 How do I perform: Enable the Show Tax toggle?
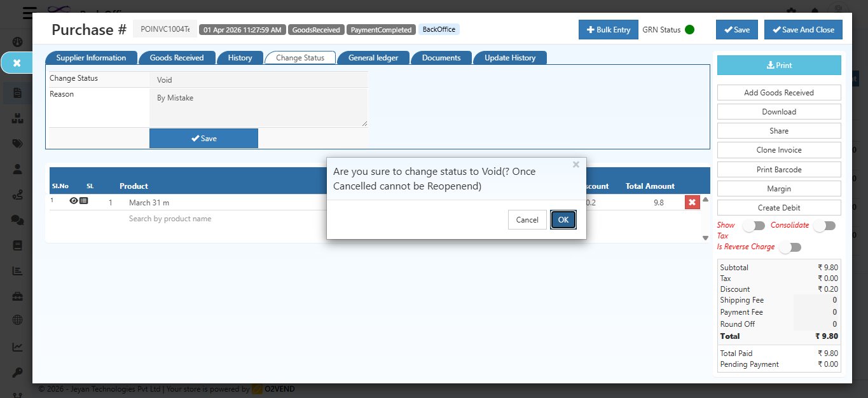click(755, 225)
